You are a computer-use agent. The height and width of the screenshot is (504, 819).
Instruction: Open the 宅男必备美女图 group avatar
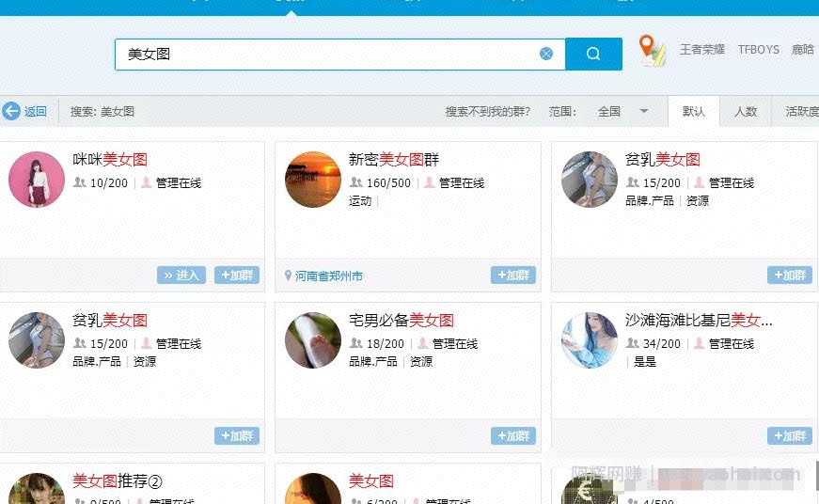pos(313,340)
